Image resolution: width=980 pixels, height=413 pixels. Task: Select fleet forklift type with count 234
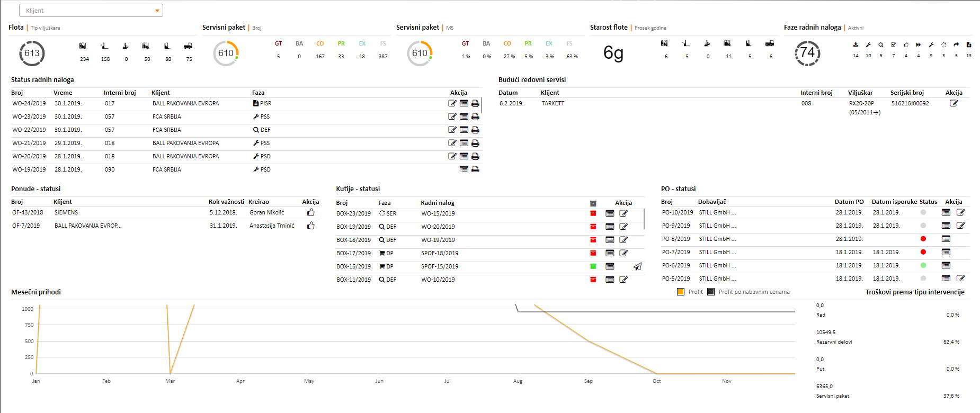point(83,46)
